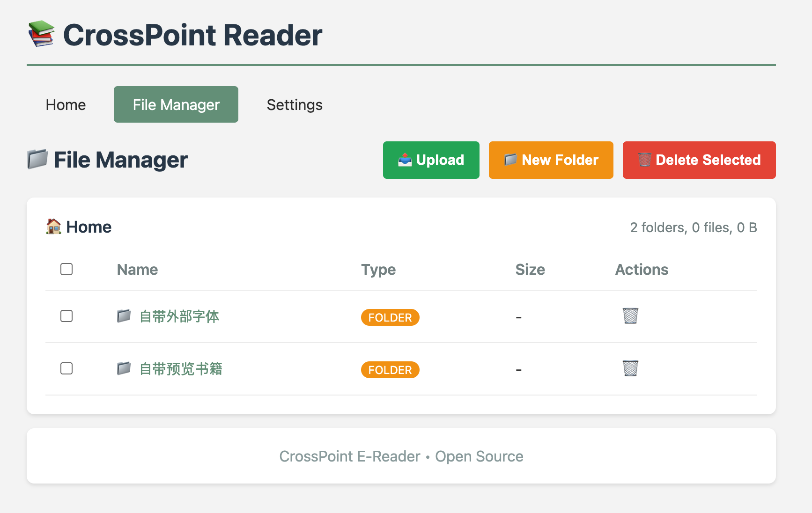Click the Size column header
This screenshot has height=513, width=812.
(530, 270)
